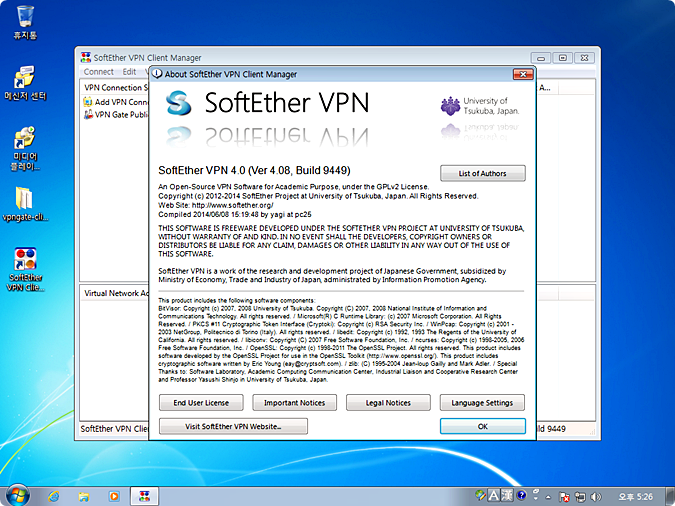
Task: Click the 'Web Site: http://www.softether.org/' line
Action: 216,205
